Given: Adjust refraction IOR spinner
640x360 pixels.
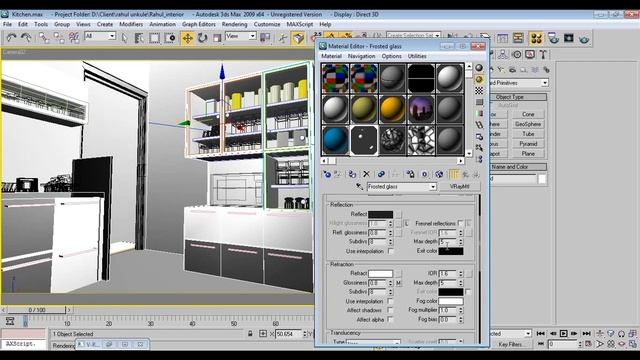Looking at the screenshot, I should [x=460, y=273].
